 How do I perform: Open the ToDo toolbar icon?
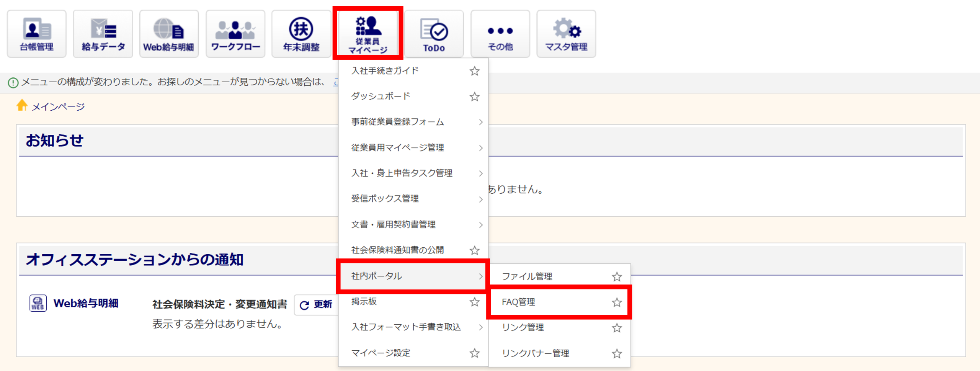434,34
